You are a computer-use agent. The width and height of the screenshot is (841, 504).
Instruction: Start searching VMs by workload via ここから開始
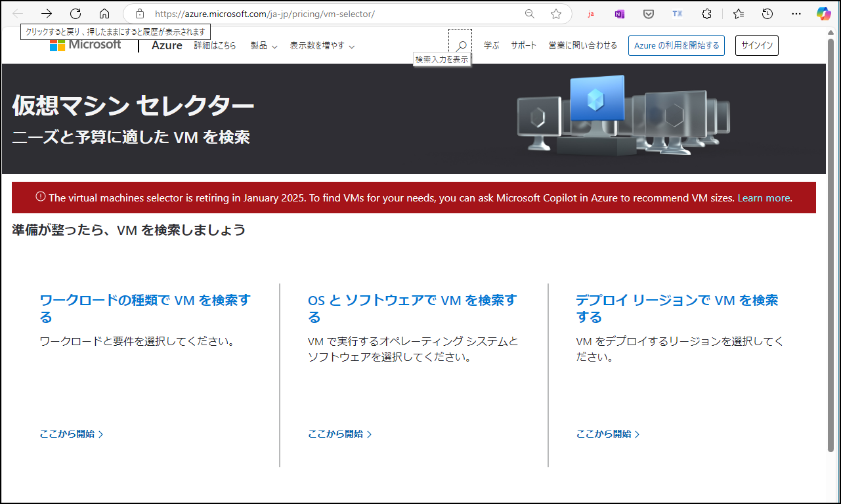pyautogui.click(x=69, y=434)
